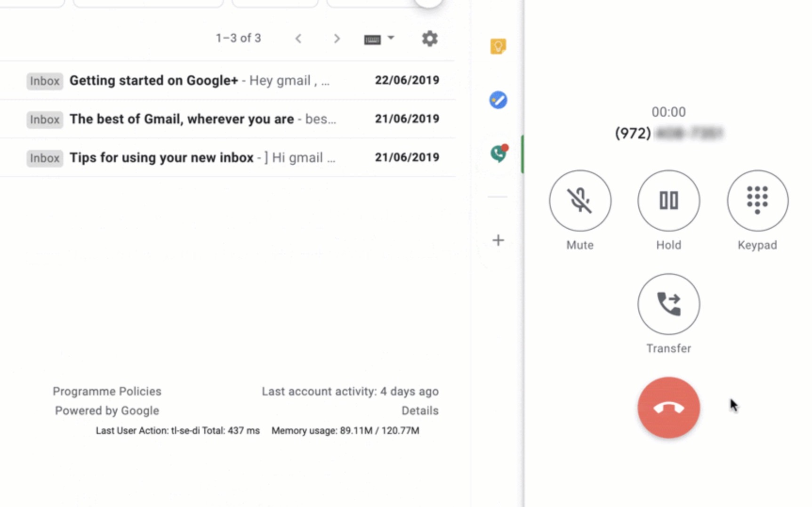Click Inbox label on best of Gmail email
Screen dimensions: 812x507
(45, 120)
